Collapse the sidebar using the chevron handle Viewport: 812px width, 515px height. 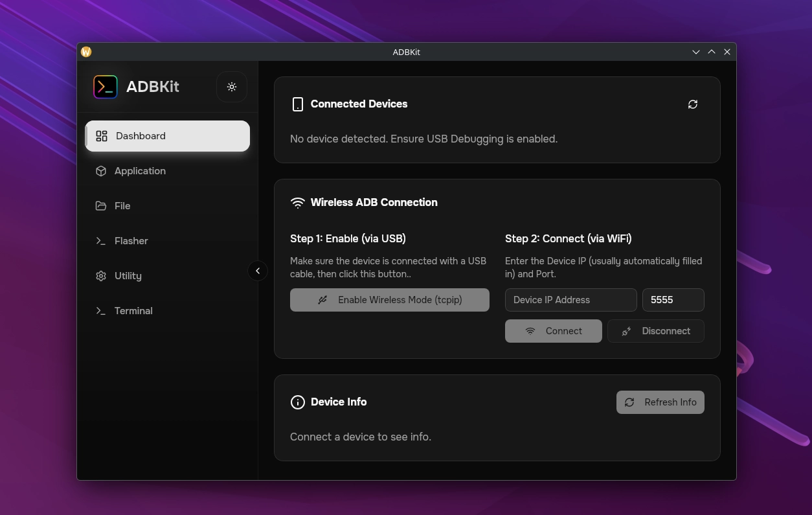pos(258,271)
